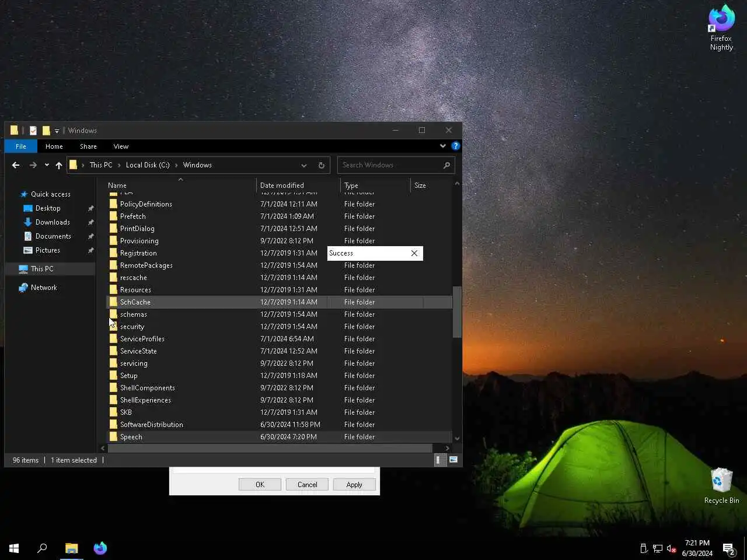The height and width of the screenshot is (560, 747).
Task: Click the pin icon beside Desktop
Action: tap(90, 208)
